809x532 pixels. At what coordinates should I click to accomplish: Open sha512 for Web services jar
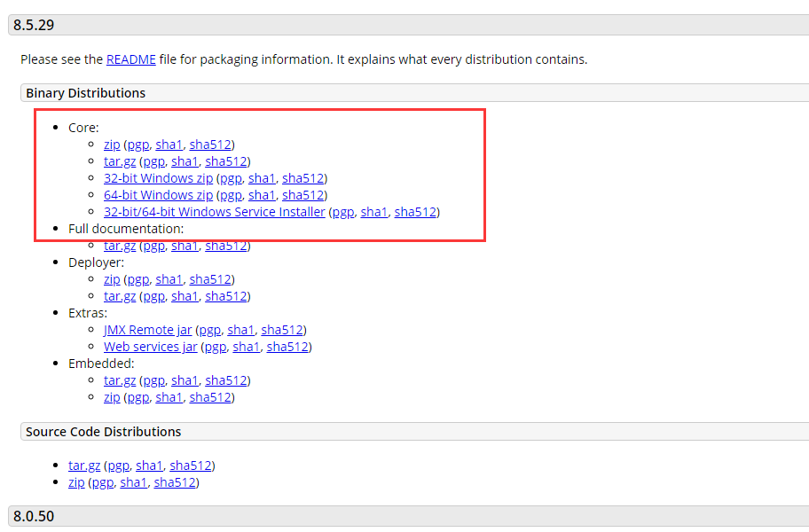pyautogui.click(x=287, y=347)
